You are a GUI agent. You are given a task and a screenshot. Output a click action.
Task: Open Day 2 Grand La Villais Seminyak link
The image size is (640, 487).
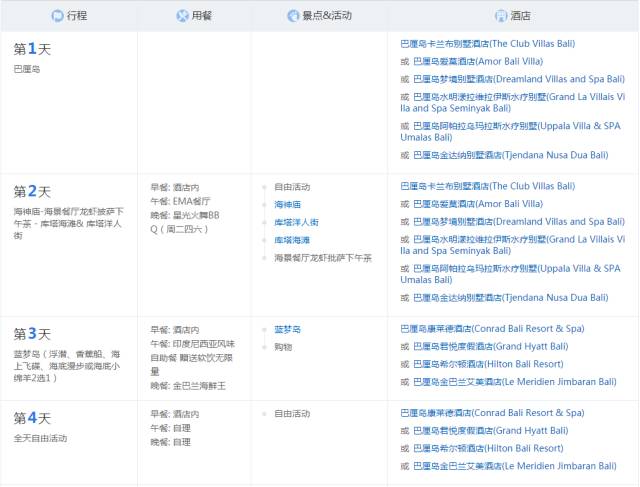(513, 245)
